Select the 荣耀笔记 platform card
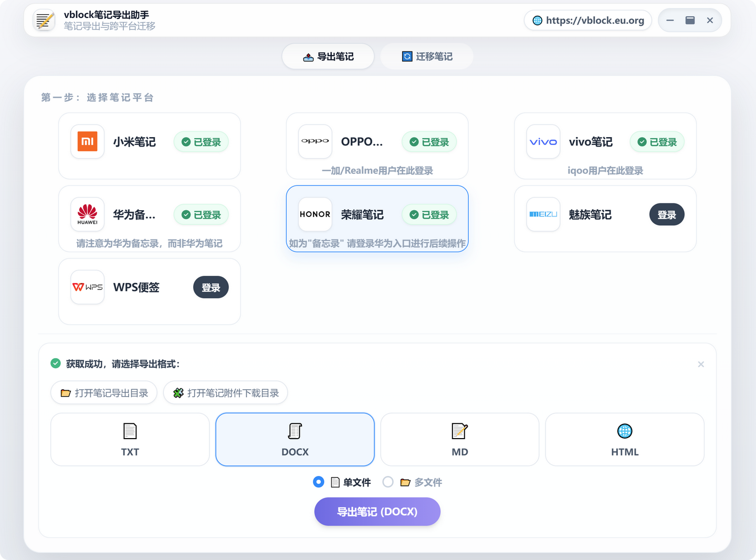Viewport: 756px width, 560px height. [377, 219]
